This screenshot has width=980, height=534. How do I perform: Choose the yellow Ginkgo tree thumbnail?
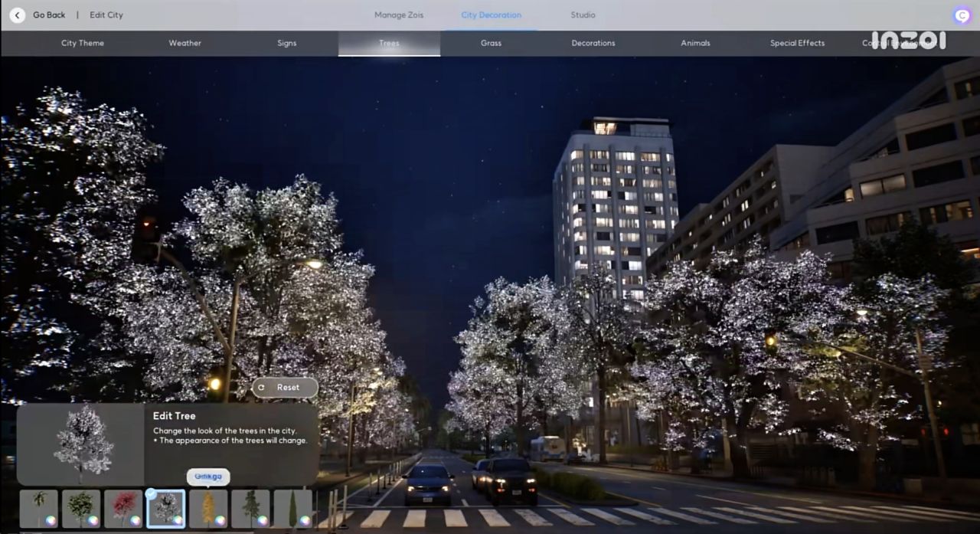click(208, 509)
